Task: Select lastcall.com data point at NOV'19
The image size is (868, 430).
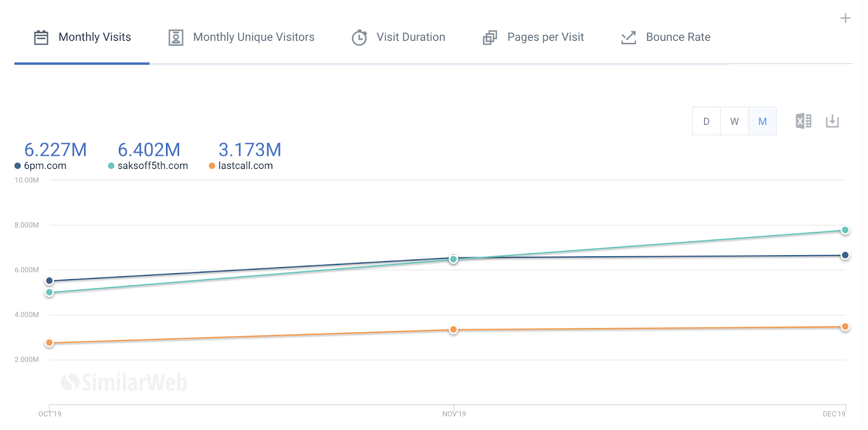Action: 454,330
